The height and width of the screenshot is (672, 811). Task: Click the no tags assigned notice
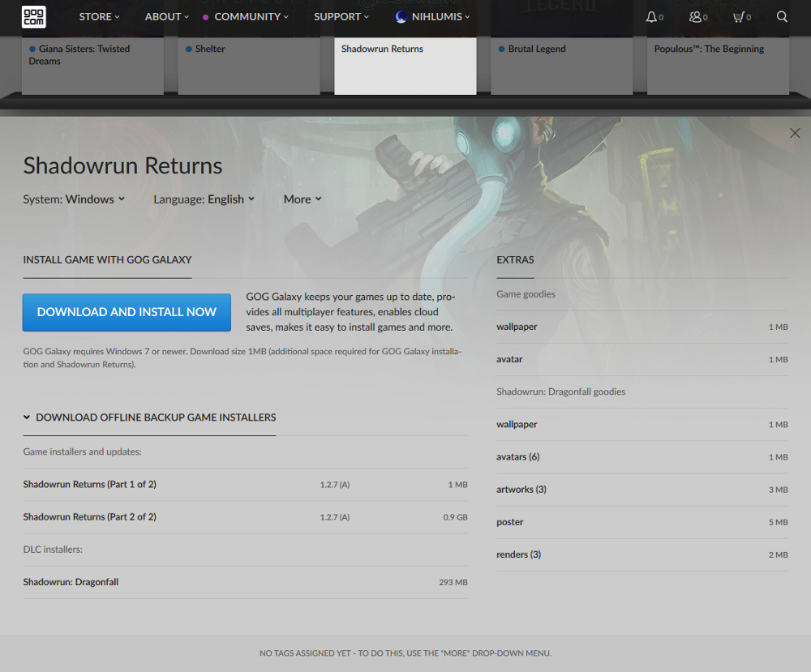point(405,653)
